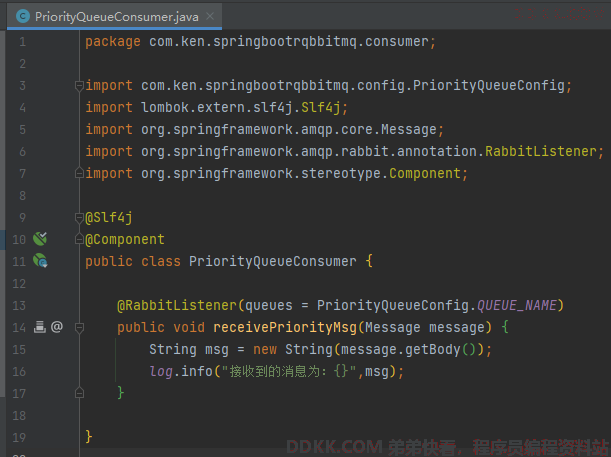Click the closing brace of the class on line 19
This screenshot has width=611, height=457.
point(88,437)
